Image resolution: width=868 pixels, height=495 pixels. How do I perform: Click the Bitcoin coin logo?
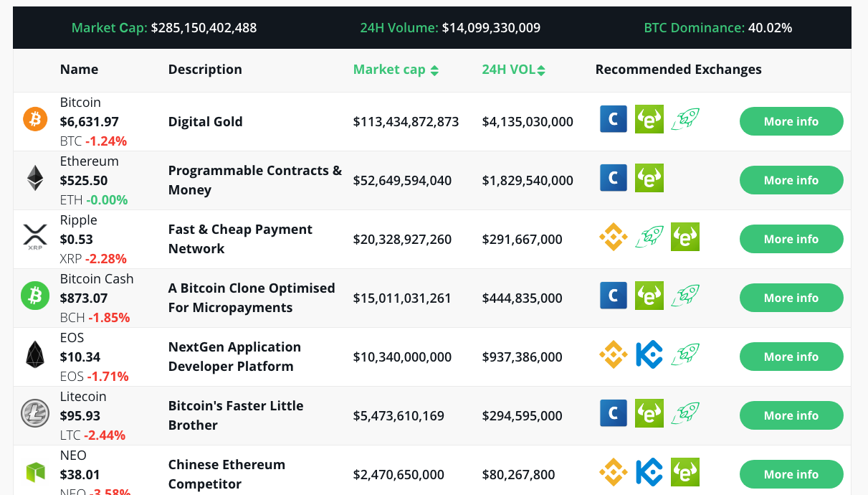coord(34,119)
